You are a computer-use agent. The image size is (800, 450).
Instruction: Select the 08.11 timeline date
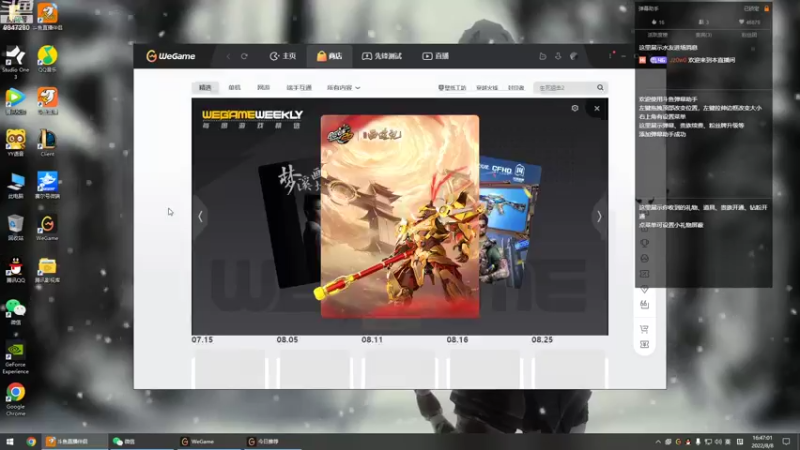click(372, 340)
